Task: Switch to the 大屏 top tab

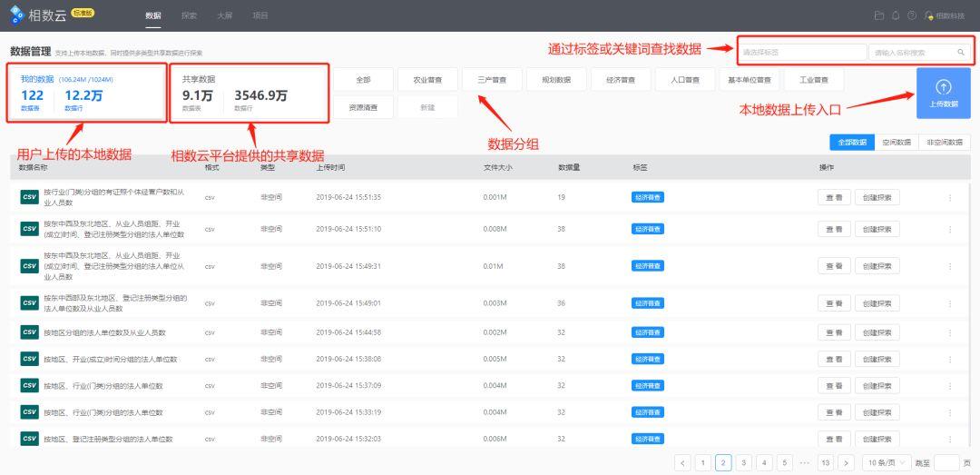Action: 224,15
